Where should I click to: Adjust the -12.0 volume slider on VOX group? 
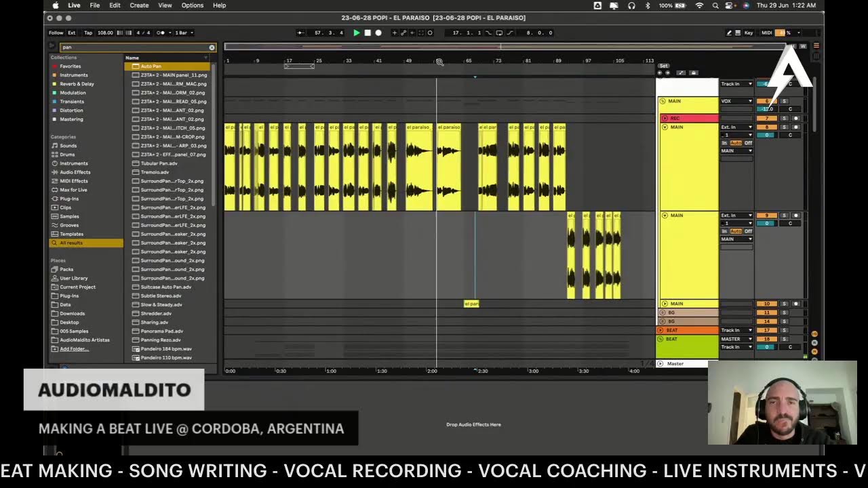click(x=766, y=109)
